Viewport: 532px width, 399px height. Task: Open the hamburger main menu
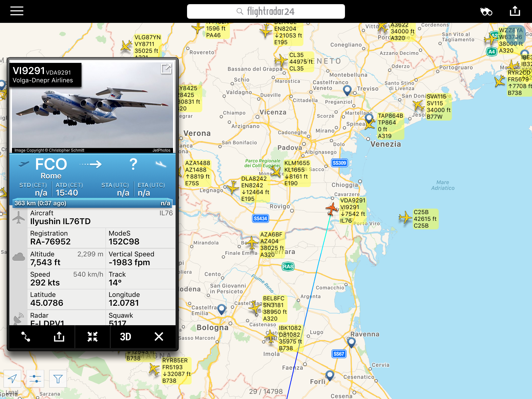[17, 11]
